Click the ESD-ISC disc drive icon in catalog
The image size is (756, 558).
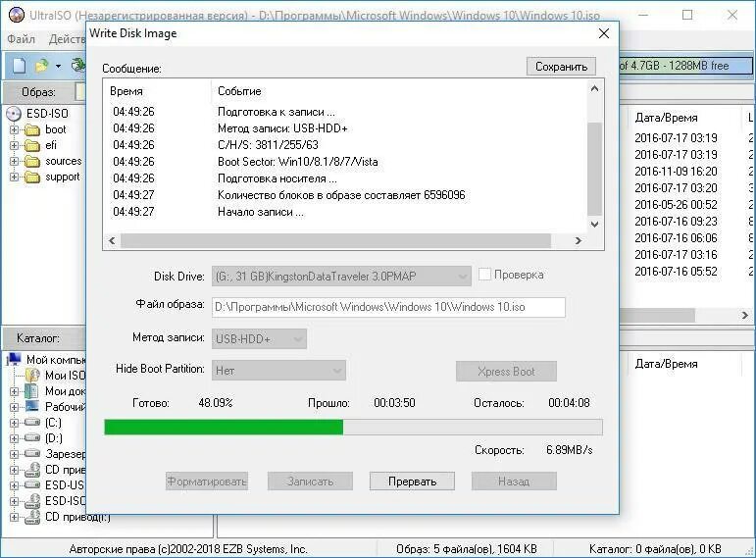[32, 501]
